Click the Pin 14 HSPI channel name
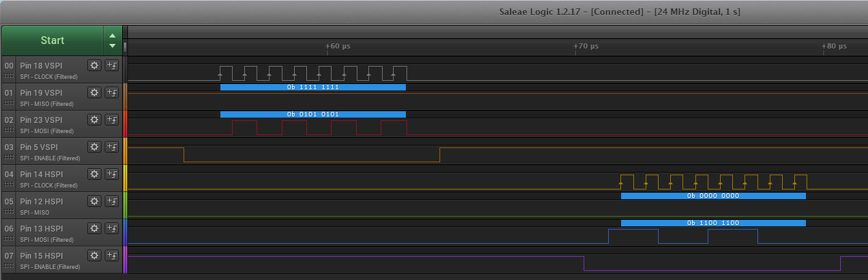 pos(41,174)
